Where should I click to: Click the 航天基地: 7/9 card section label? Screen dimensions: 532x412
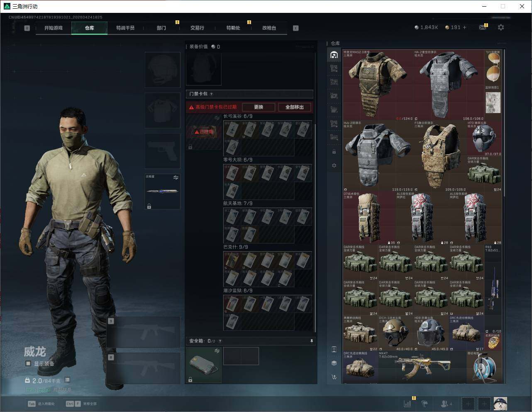tap(238, 204)
